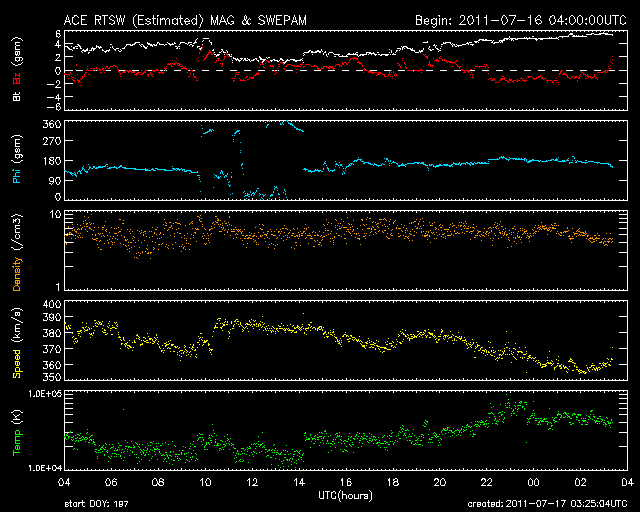Click the '02' hour label on the time axis
This screenshot has height=512, width=640.
pyautogui.click(x=580, y=483)
